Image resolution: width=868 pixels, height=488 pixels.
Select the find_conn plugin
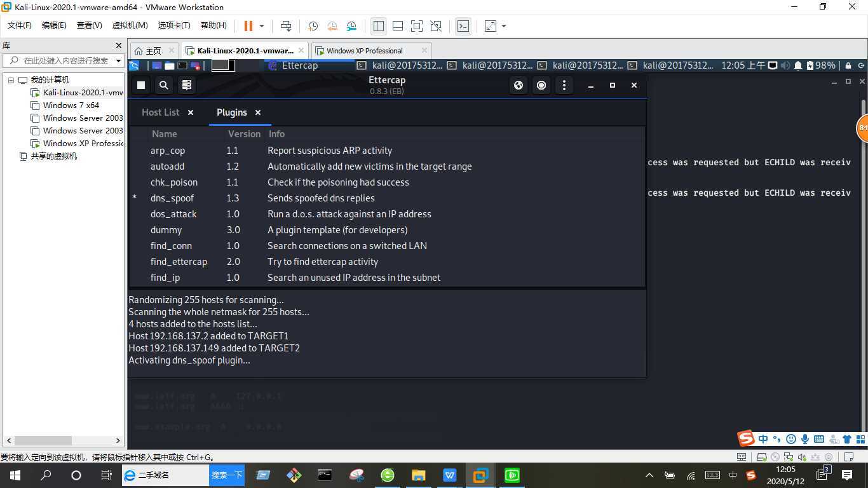coord(387,246)
